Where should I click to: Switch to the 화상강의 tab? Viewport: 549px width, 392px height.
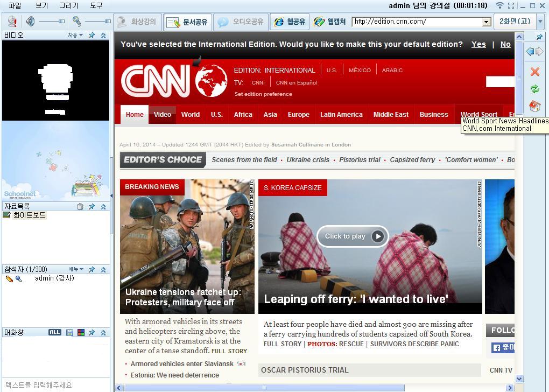(138, 22)
